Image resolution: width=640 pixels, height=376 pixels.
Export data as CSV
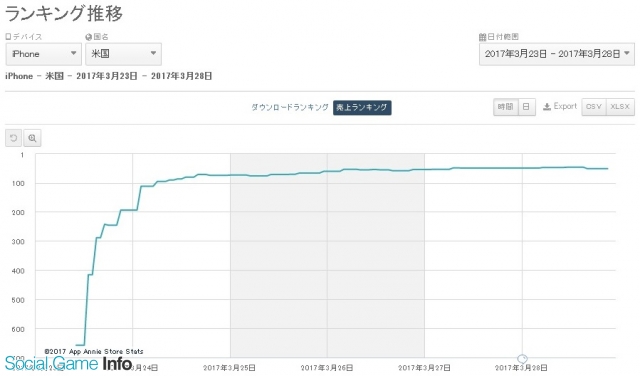click(x=594, y=107)
